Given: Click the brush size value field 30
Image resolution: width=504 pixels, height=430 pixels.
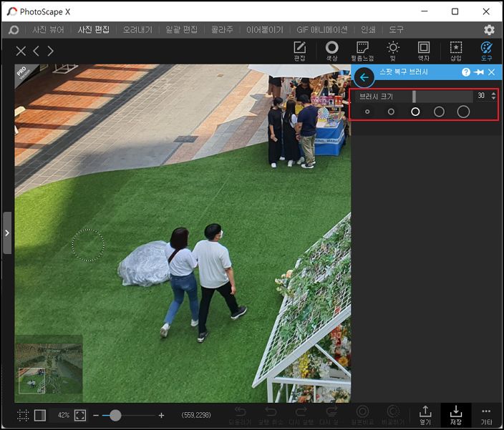Looking at the screenshot, I should tap(481, 96).
